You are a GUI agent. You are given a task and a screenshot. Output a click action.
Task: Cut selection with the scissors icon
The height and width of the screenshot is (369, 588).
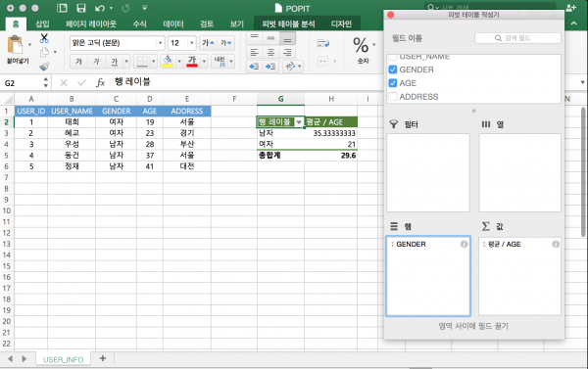point(44,37)
